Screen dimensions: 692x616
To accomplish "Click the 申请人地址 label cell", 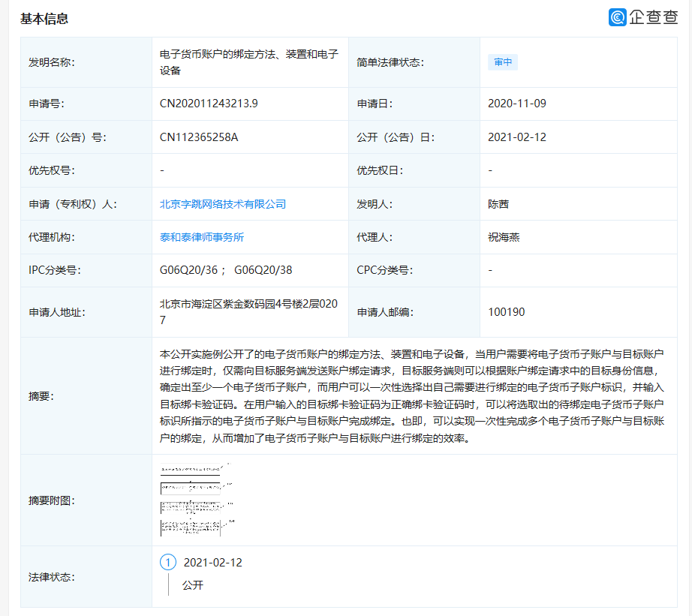I will (86, 312).
